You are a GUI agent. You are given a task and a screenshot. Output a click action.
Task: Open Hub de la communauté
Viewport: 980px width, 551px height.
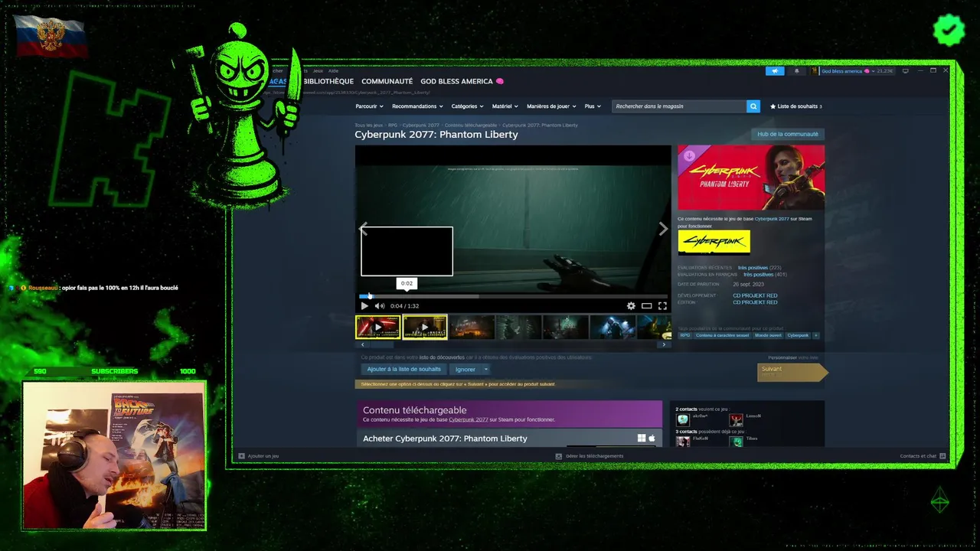[788, 134]
